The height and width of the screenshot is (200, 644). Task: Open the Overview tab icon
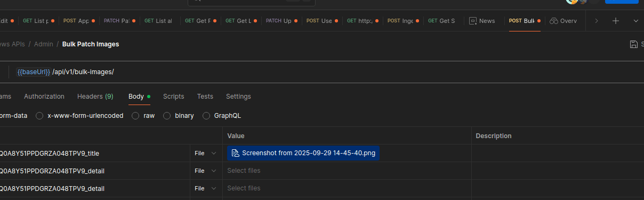pyautogui.click(x=553, y=21)
